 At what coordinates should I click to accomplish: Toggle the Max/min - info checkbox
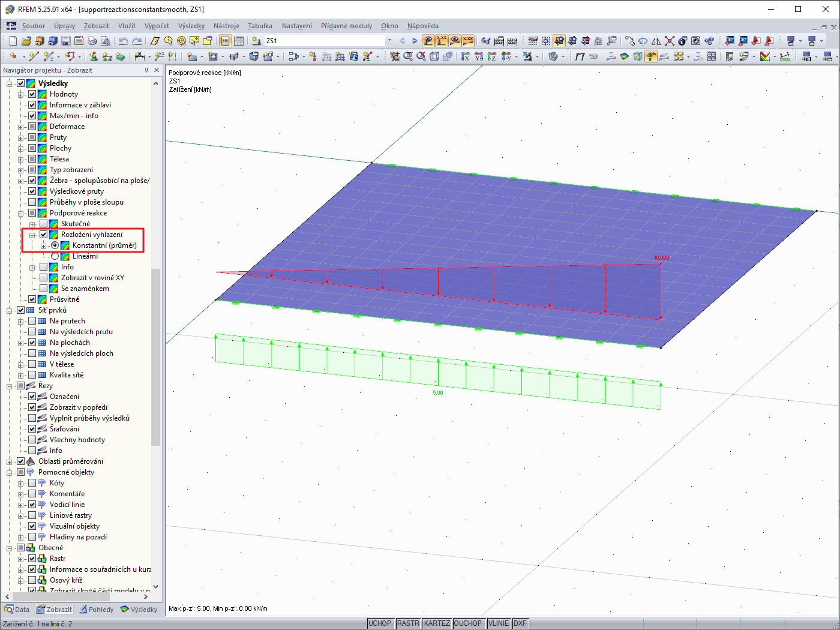[32, 116]
